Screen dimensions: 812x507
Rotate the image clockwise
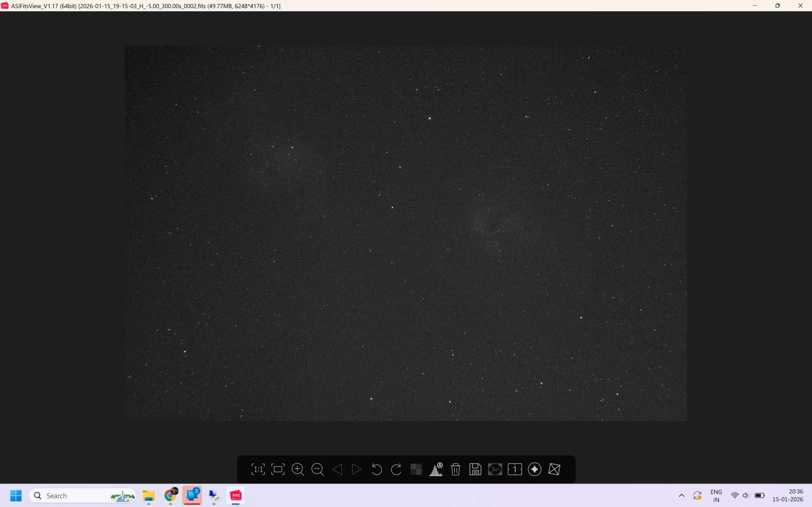pos(396,469)
